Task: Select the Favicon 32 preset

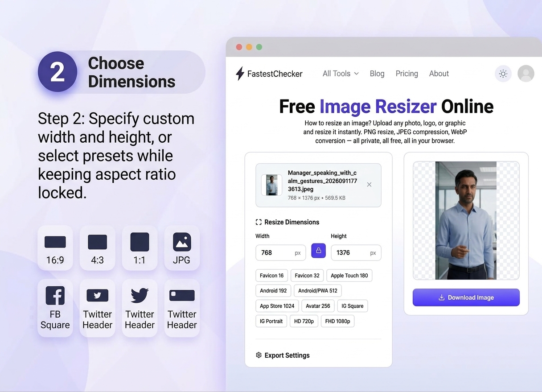Action: 307,276
